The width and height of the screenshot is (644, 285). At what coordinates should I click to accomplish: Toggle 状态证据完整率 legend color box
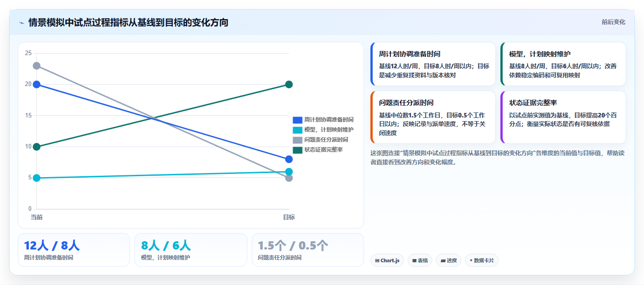[x=297, y=150]
